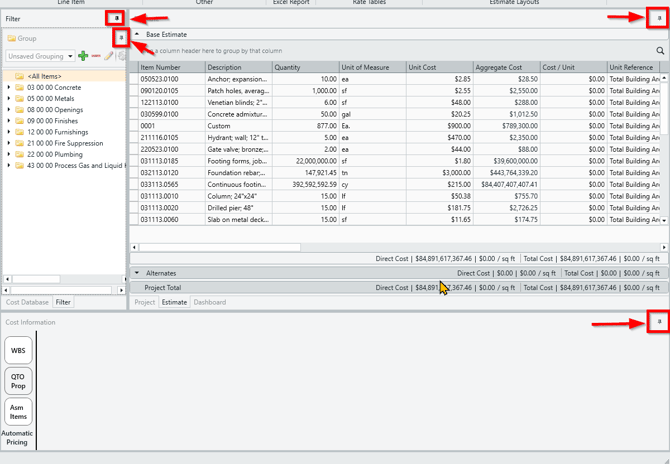Sort by Cost / Unit column header
Screen dimensions: 670x464
click(x=574, y=67)
